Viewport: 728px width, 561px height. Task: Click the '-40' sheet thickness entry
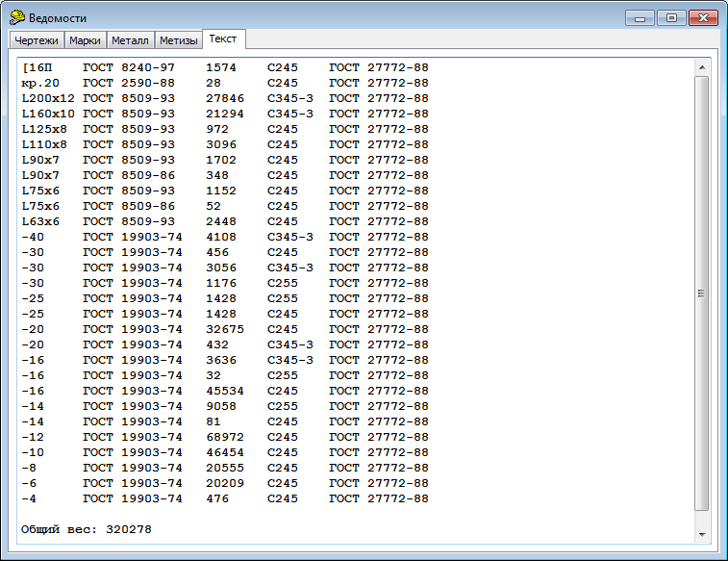[33, 237]
